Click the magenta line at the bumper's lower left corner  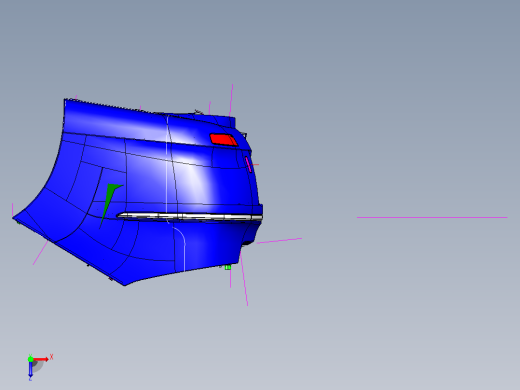point(40,253)
